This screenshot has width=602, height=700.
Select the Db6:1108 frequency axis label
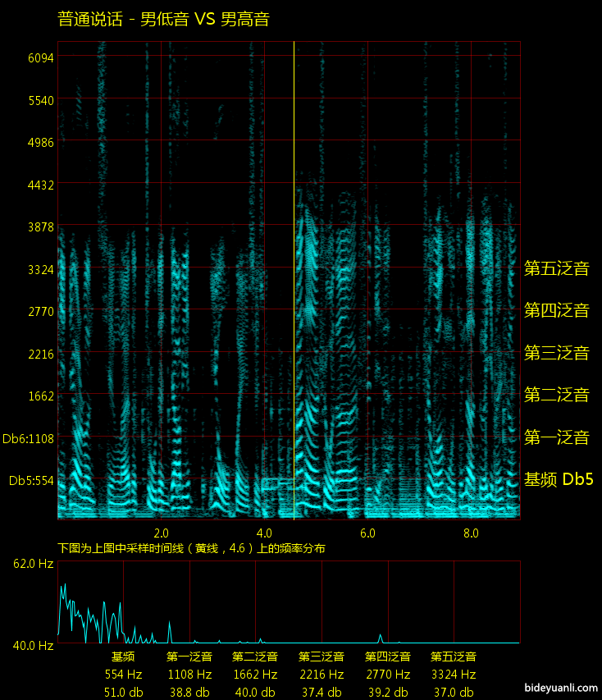28,439
